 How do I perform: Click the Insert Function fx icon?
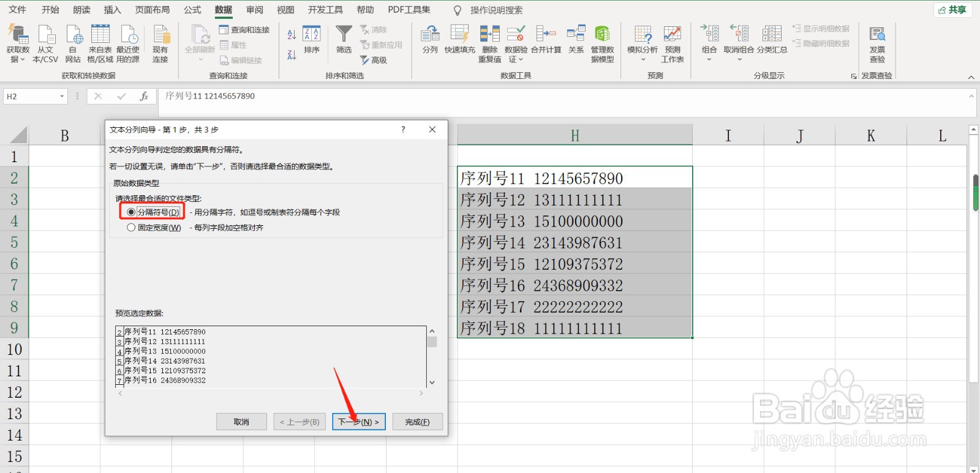pos(144,96)
